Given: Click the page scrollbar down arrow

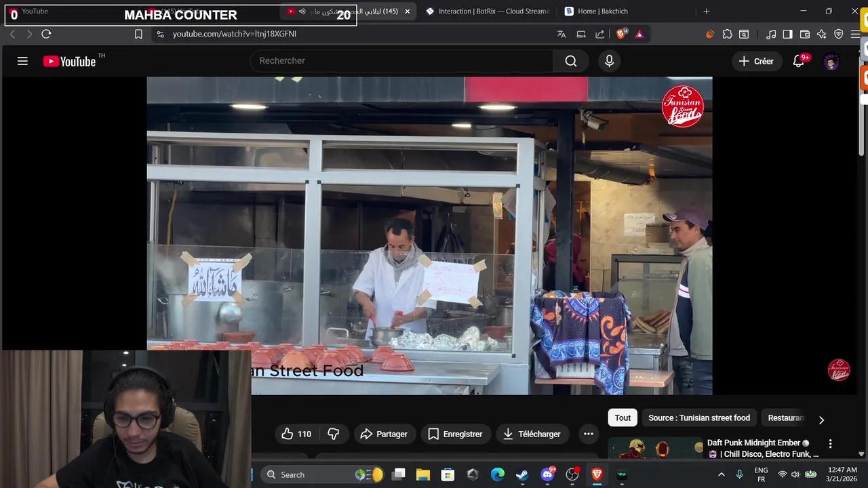Looking at the screenshot, I should click(862, 454).
